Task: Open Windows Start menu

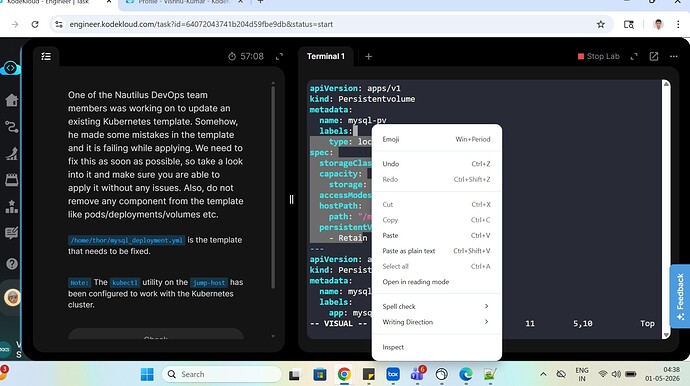Action: 147,375
